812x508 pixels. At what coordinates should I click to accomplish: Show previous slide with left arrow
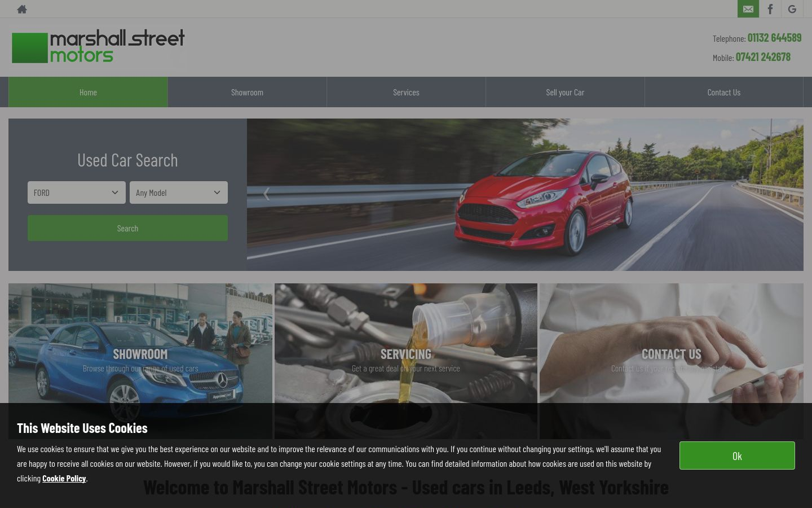click(267, 194)
